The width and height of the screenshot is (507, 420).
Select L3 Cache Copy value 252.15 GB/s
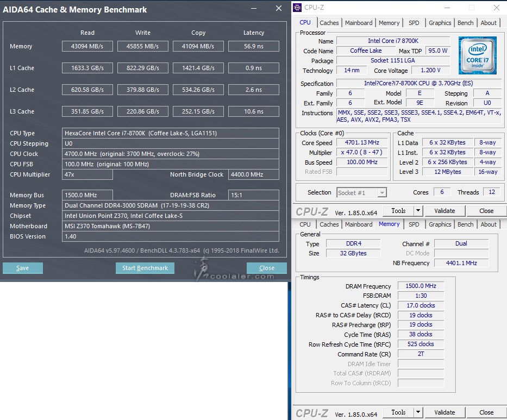[x=198, y=111]
